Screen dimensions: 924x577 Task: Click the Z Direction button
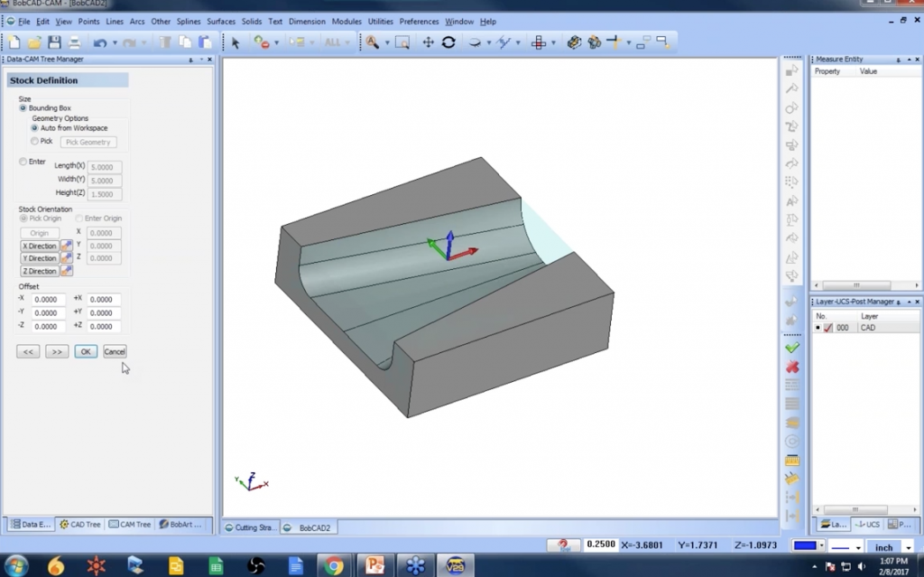[x=40, y=271]
